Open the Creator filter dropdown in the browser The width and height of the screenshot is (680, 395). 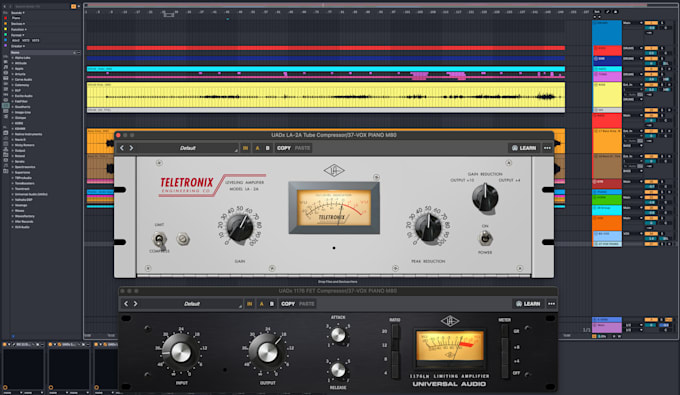coord(18,46)
